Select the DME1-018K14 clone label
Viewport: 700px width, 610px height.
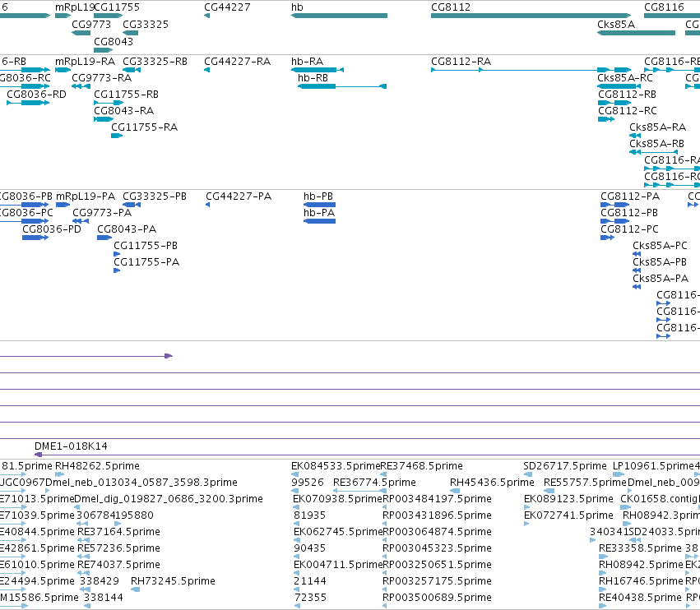71,446
